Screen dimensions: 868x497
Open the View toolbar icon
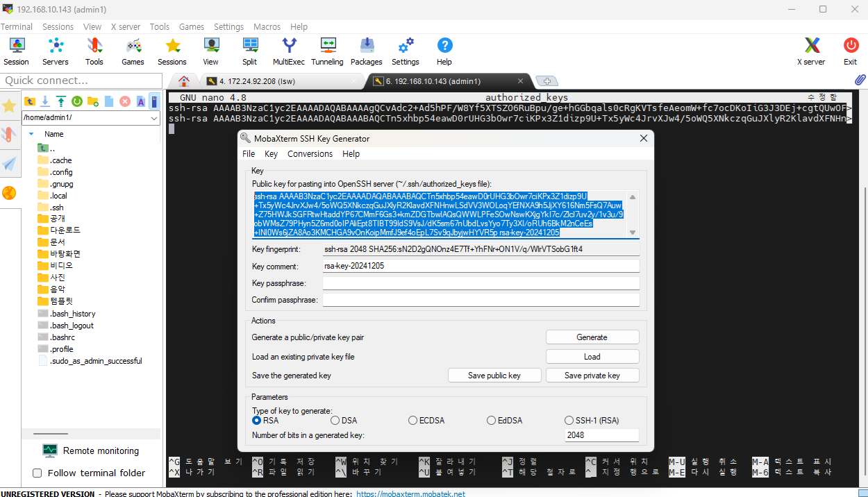[x=211, y=51]
